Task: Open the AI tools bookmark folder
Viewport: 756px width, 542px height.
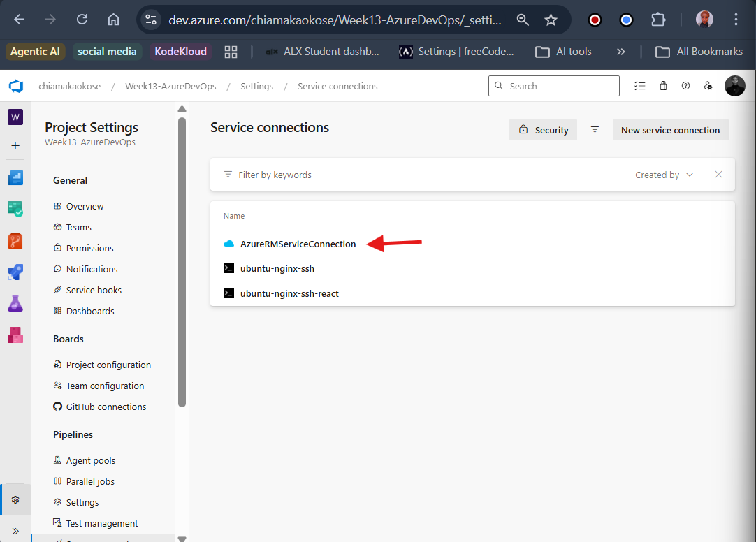Action: click(x=563, y=52)
